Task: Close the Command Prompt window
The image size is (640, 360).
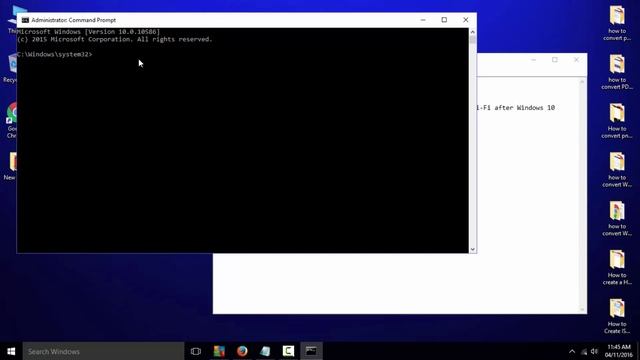Action: coord(466,20)
